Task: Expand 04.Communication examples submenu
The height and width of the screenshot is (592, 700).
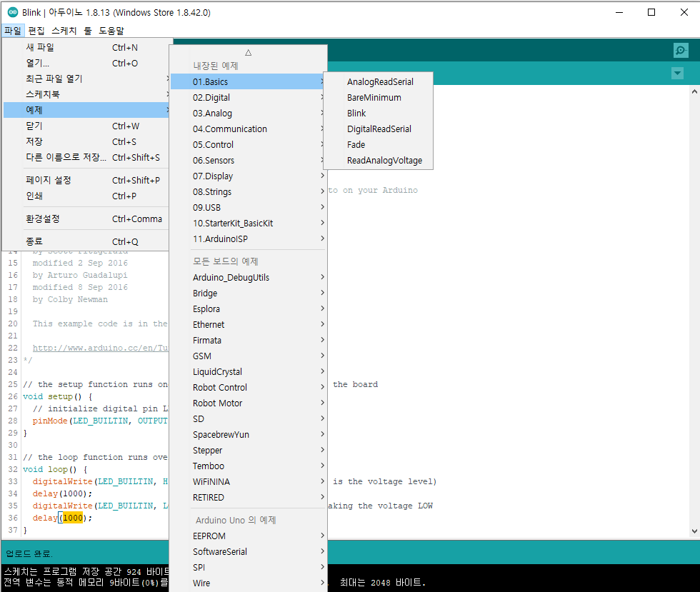Action: 249,129
